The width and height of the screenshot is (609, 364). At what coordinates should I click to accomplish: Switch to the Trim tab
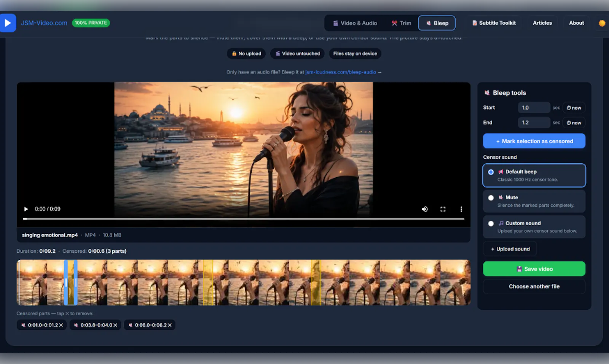[401, 23]
